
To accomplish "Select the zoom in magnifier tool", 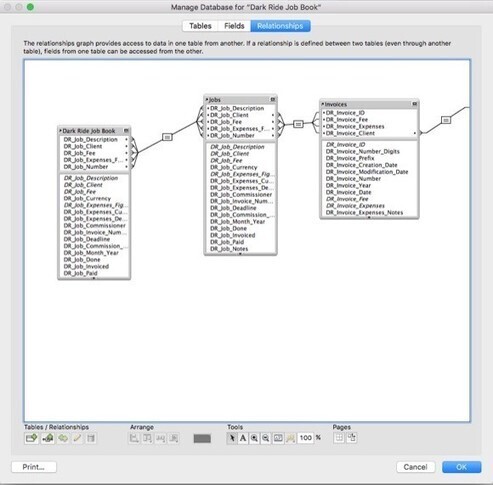I will [x=254, y=438].
